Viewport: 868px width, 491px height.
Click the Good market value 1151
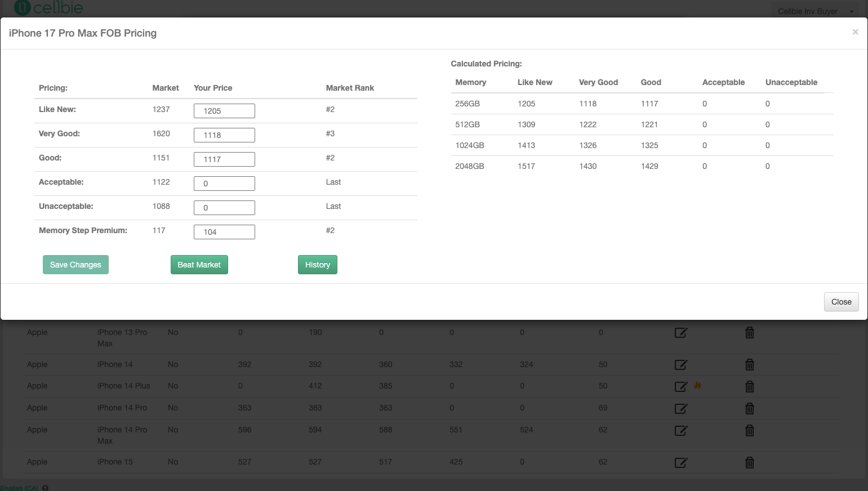tap(161, 158)
